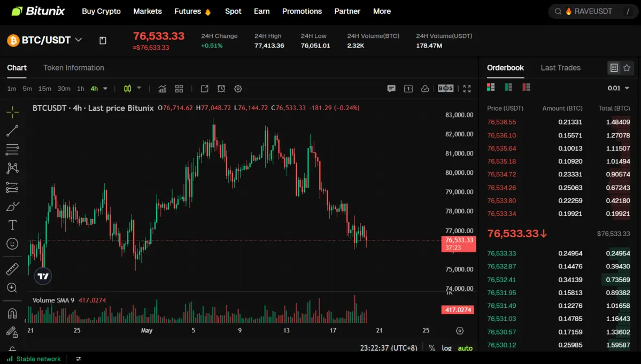Screen dimensions: 641x364
Task: Click the cloud save chart icon
Action: pyautogui.click(x=424, y=89)
